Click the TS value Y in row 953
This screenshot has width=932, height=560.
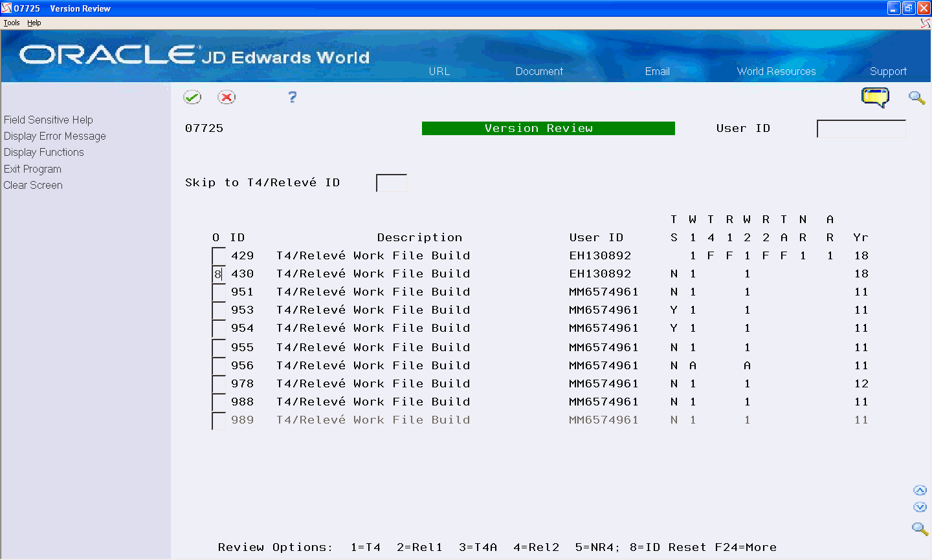pos(674,310)
